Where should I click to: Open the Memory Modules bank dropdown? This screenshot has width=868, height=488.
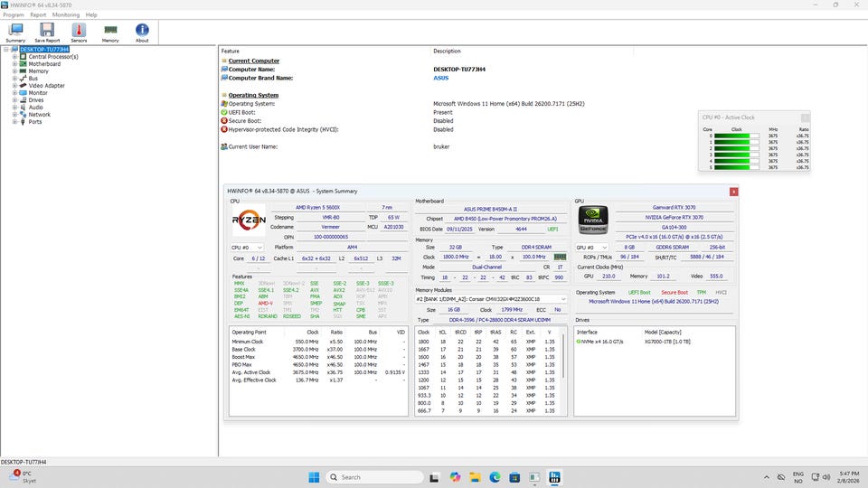click(491, 298)
